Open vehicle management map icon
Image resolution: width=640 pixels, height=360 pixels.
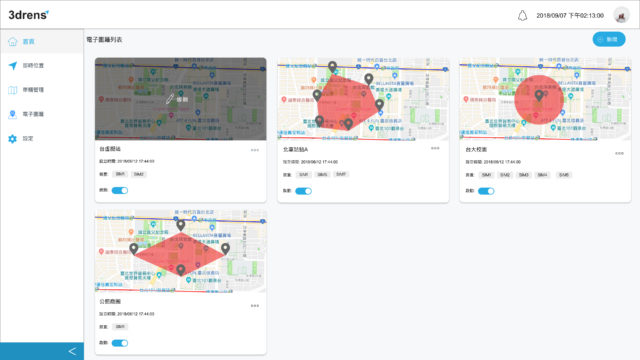13,90
